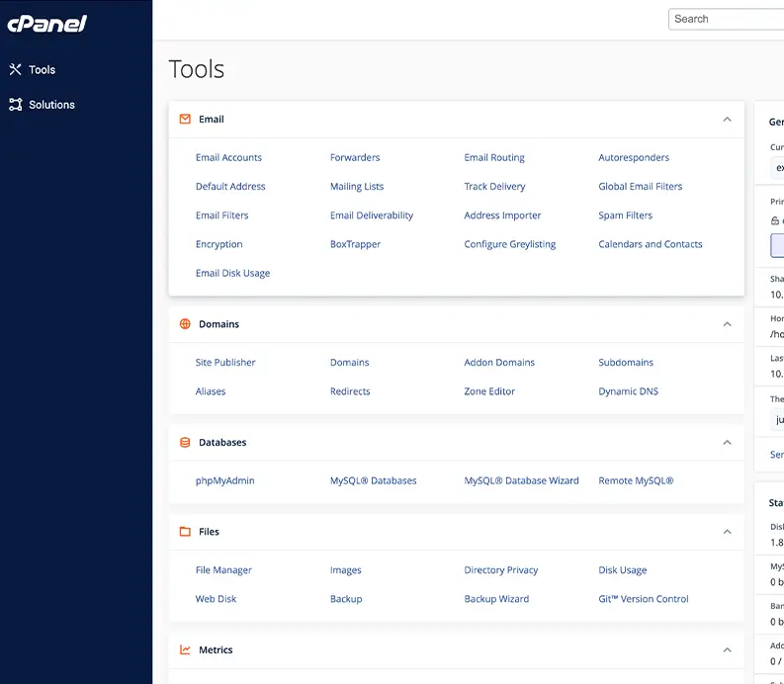Collapse the Domains section
The image size is (784, 684).
click(x=727, y=324)
